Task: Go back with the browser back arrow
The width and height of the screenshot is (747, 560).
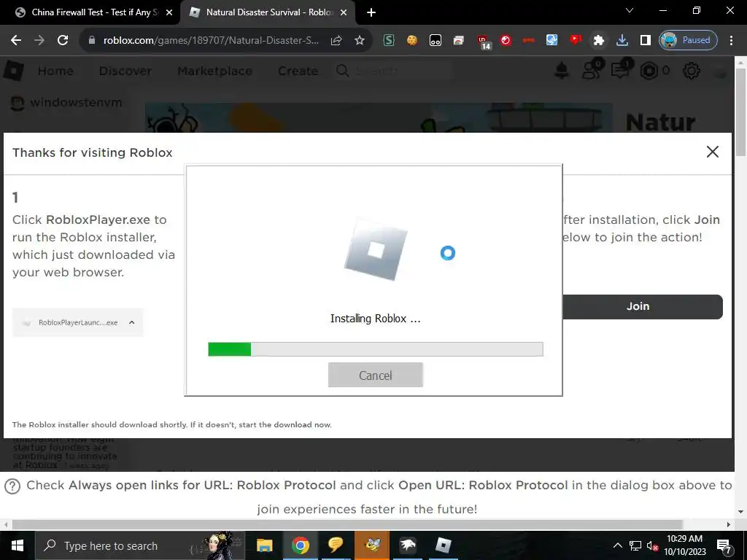Action: [x=16, y=41]
